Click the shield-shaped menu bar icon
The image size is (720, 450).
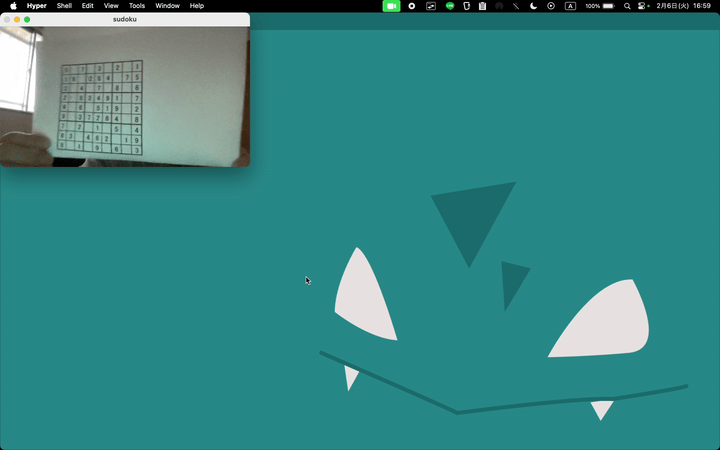[467, 6]
